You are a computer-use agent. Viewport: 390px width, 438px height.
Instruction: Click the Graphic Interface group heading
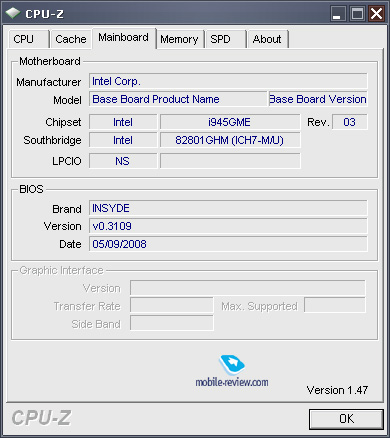tap(62, 270)
